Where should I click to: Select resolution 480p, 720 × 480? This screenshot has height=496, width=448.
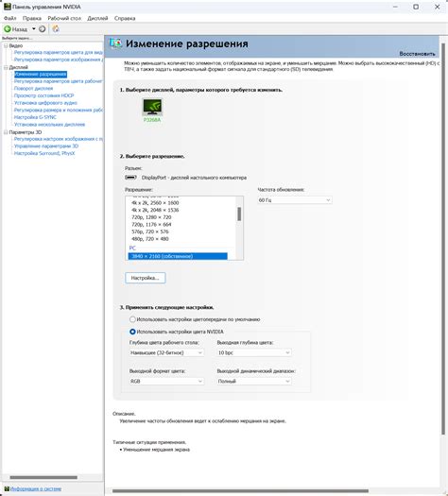point(150,239)
